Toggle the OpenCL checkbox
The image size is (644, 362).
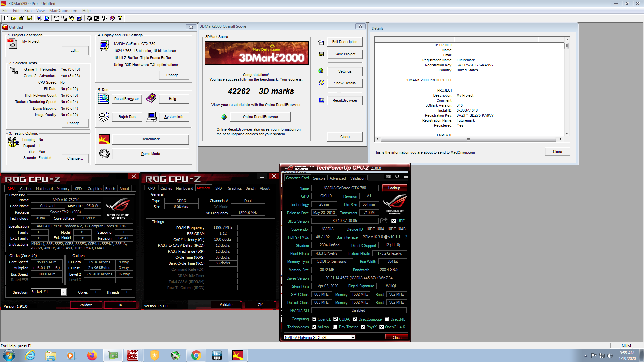(314, 319)
